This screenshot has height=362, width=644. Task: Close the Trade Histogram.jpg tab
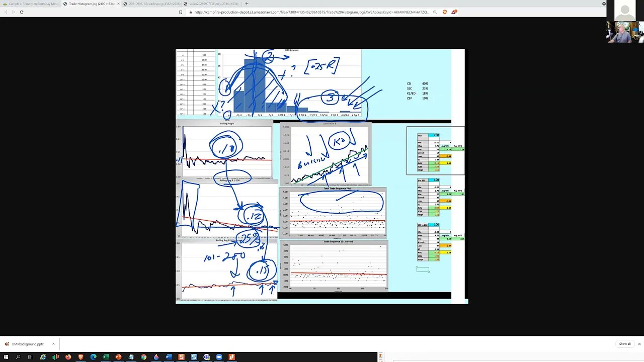(x=119, y=4)
